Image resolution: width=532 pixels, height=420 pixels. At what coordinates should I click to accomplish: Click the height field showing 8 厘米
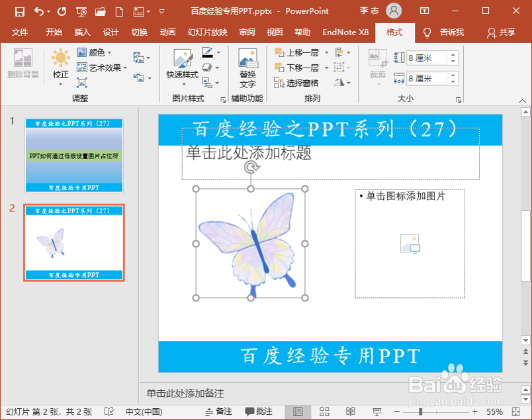coord(427,58)
